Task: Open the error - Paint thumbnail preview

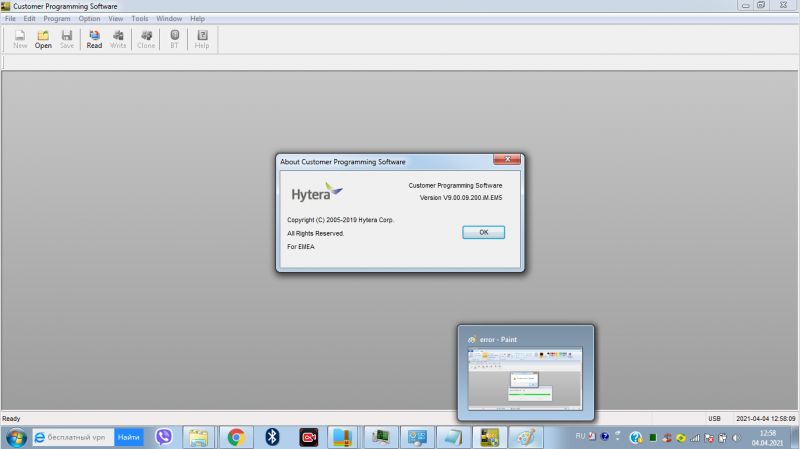Action: click(x=526, y=373)
